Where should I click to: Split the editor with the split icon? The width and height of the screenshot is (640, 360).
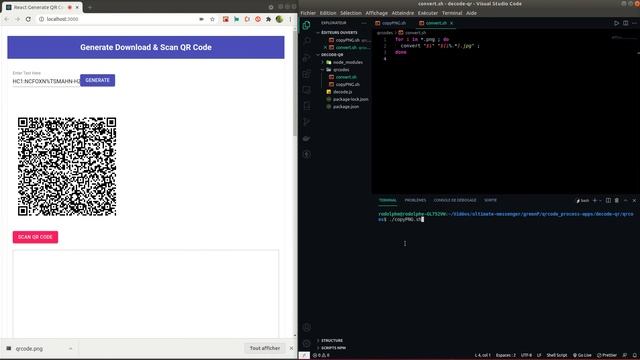625,23
